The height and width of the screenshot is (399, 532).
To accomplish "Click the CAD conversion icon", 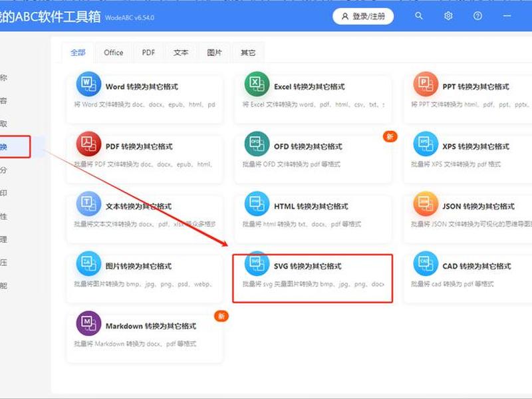I will (x=426, y=263).
